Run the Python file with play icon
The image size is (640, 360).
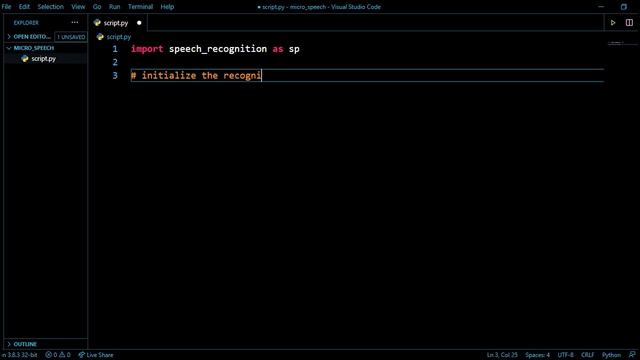pos(613,23)
